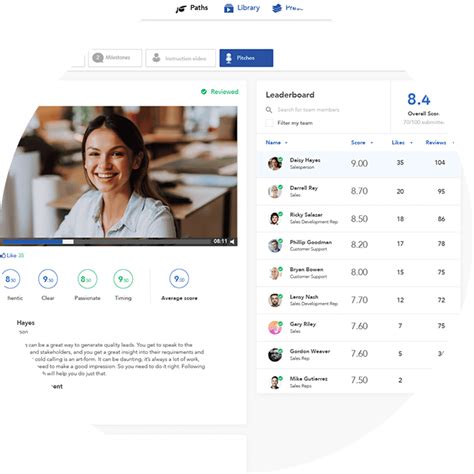Screen dimensions: 474x474
Task: Click the green Reviewed check icon
Action: [204, 91]
